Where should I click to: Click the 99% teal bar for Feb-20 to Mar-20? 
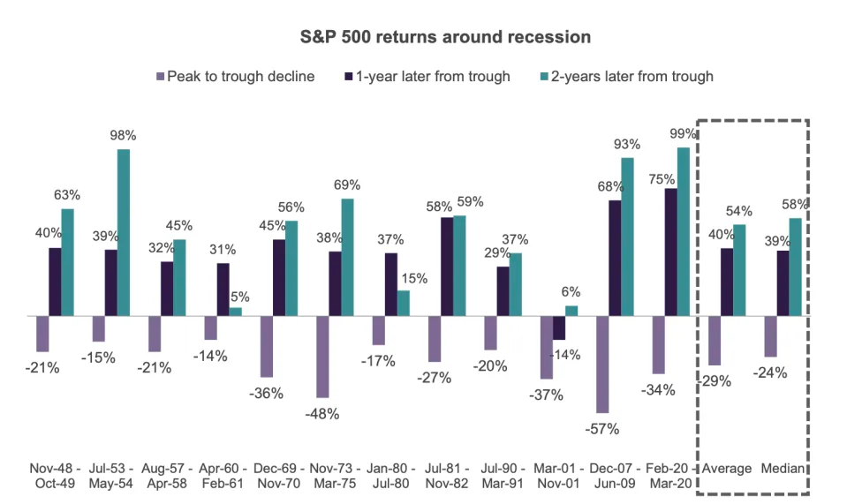(684, 231)
